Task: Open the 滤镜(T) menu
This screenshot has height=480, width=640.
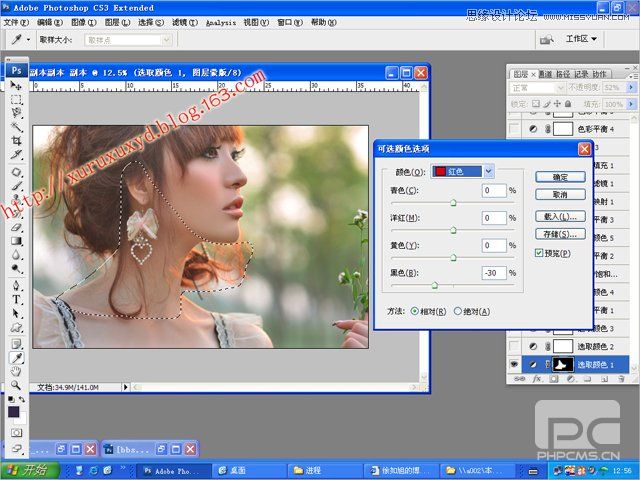Action: (x=184, y=22)
